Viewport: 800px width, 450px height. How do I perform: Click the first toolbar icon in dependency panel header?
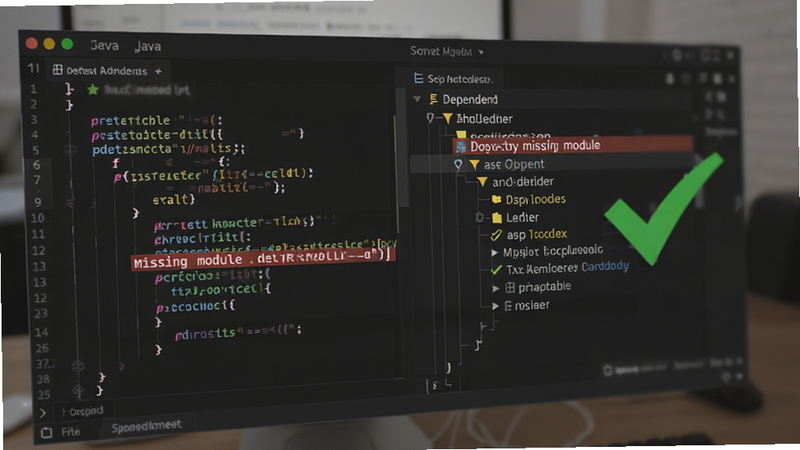(x=670, y=79)
